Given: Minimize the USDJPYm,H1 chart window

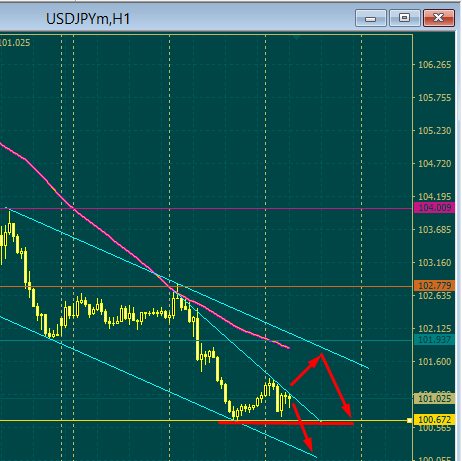Looking at the screenshot, I should [371, 18].
